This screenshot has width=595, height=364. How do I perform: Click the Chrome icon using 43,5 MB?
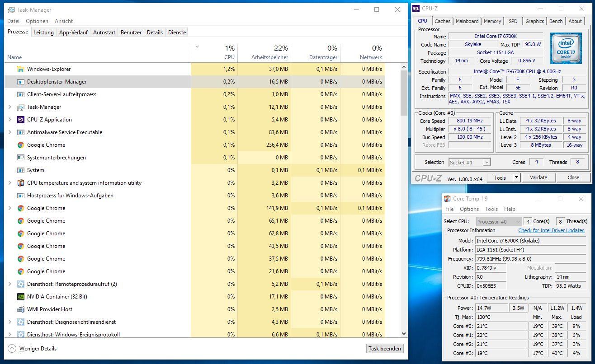[x=20, y=246]
